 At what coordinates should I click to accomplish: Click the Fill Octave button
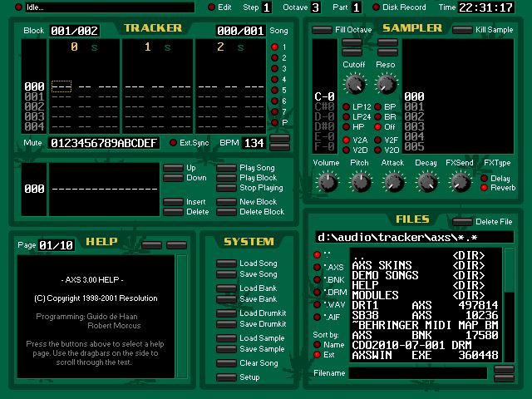[x=323, y=30]
